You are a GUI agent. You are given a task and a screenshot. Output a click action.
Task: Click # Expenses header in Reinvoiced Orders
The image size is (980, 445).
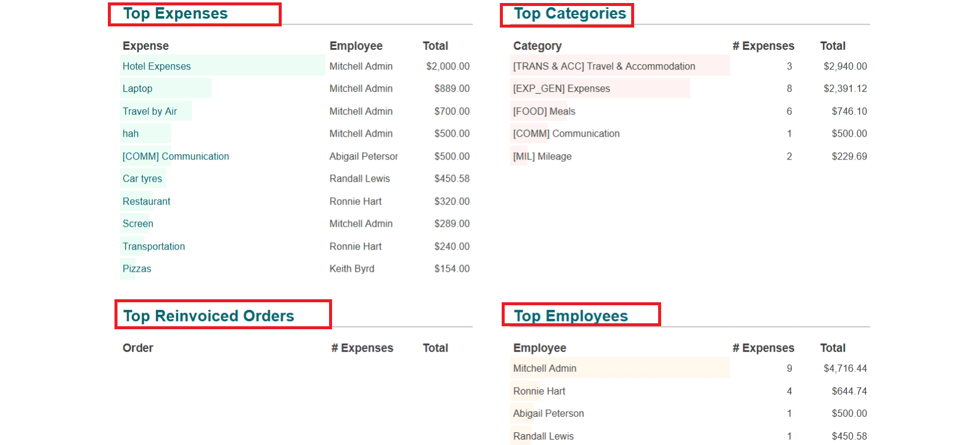[362, 348]
